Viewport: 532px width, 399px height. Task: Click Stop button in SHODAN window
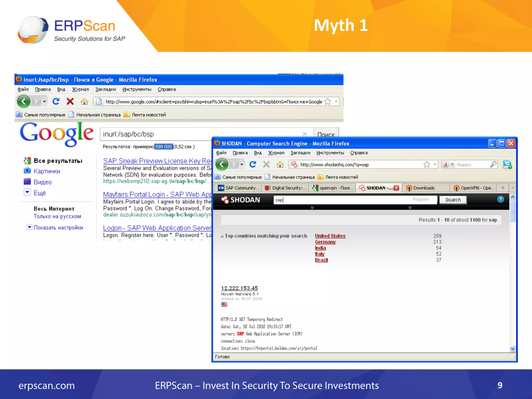coord(266,164)
